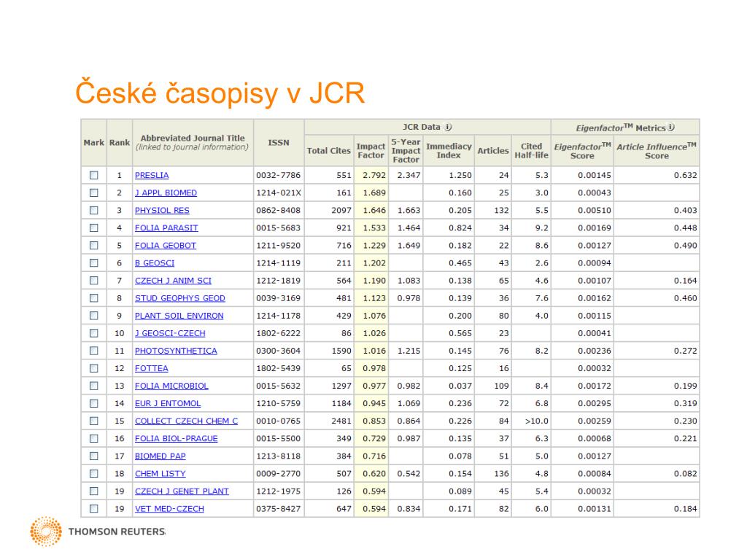Follow the FOLIA PARASIT link
747x560 pixels.
[166, 228]
